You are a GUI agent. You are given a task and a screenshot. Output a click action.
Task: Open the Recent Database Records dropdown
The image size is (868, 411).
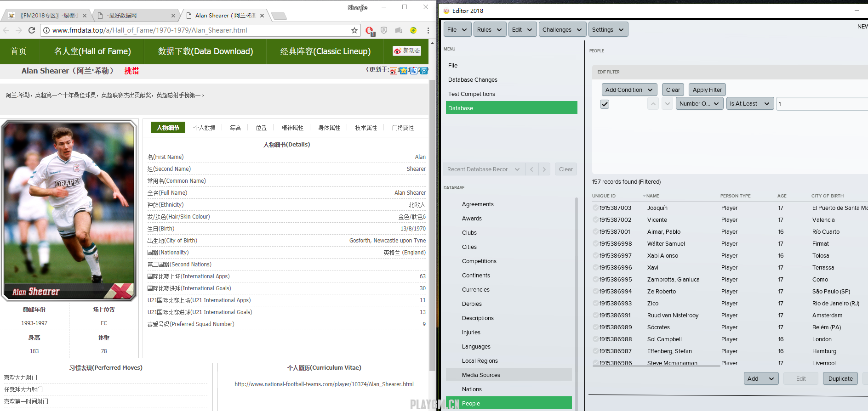tap(483, 169)
